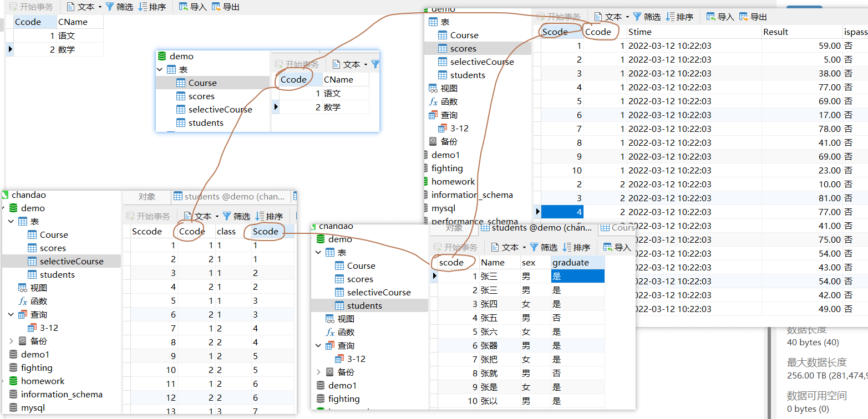This screenshot has height=419, width=868.
Task: Click the sex column header
Action: click(x=535, y=263)
